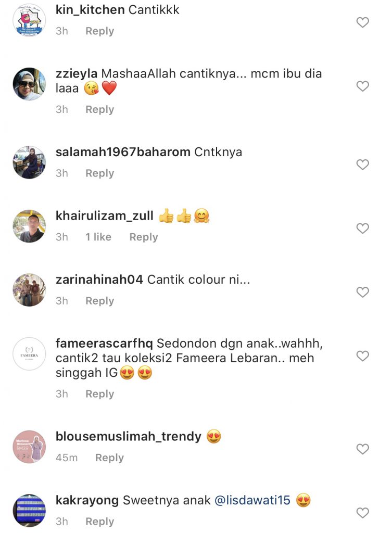Viewport: 392px width, 533px height.
Task: Open the salamah1967baharom username
Action: [x=123, y=152]
